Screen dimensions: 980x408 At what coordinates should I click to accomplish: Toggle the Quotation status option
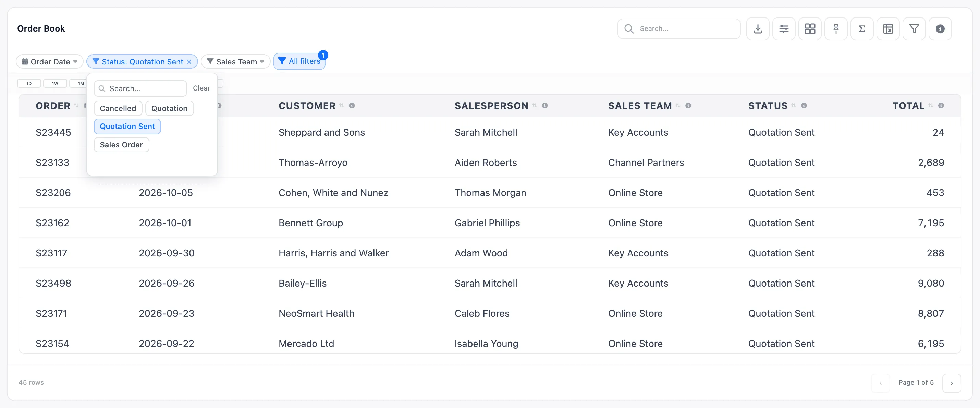tap(169, 108)
